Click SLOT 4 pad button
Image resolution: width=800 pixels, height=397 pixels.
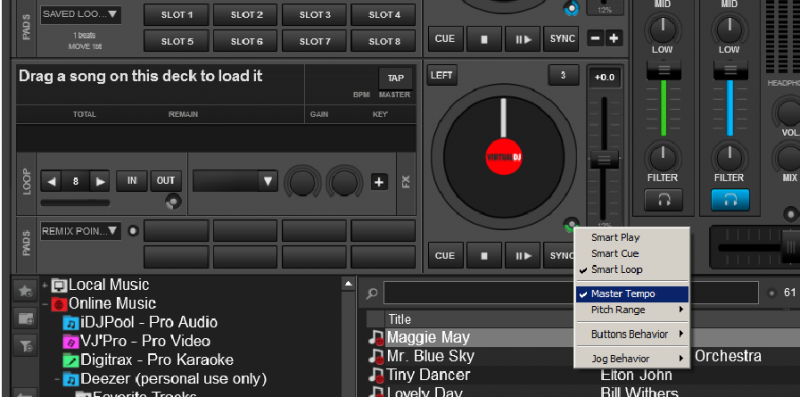[384, 15]
